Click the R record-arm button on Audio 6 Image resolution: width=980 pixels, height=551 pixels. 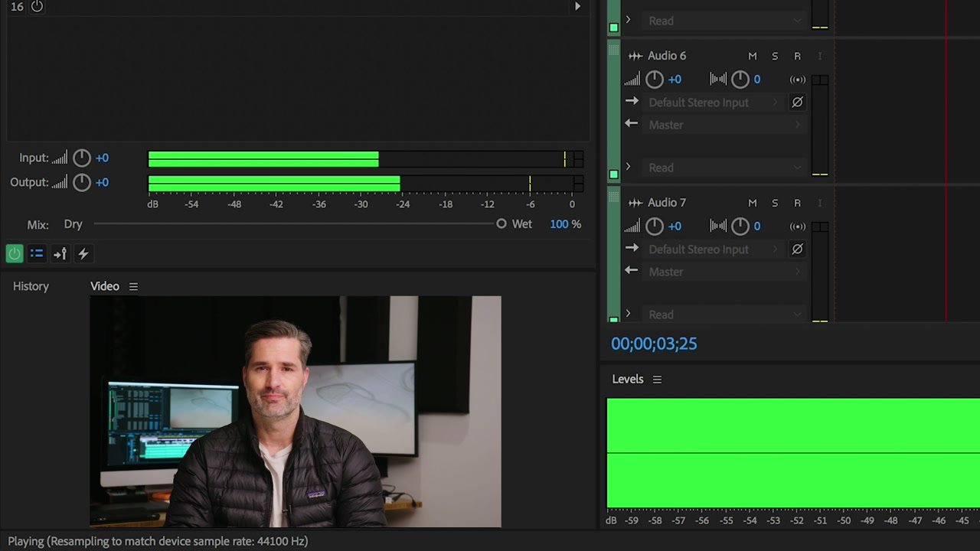coord(797,55)
